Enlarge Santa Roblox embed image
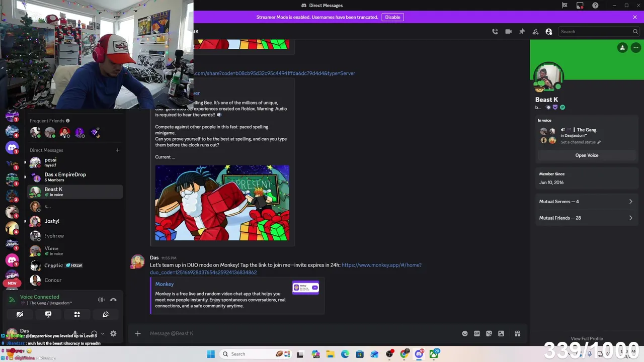The image size is (644, 362). pos(222,203)
